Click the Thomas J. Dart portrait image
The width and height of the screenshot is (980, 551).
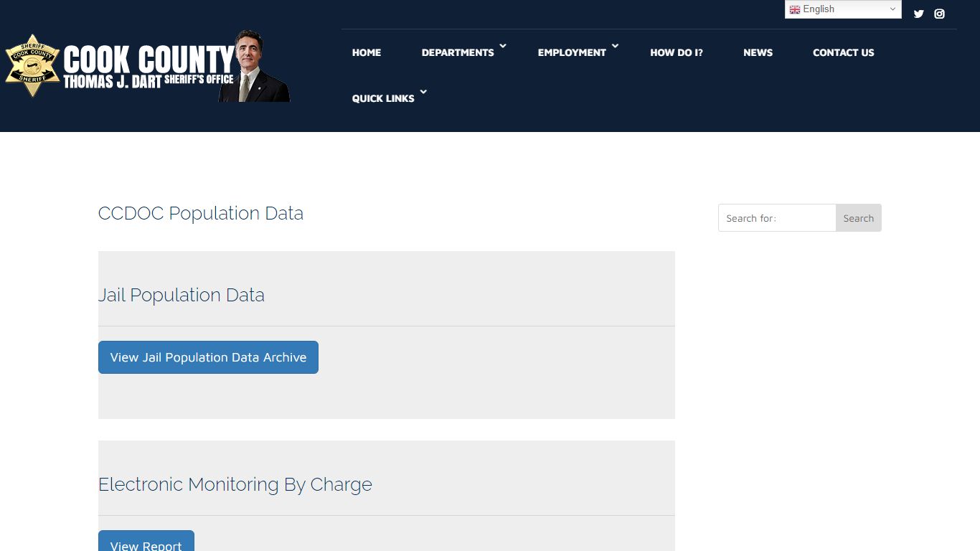click(254, 66)
